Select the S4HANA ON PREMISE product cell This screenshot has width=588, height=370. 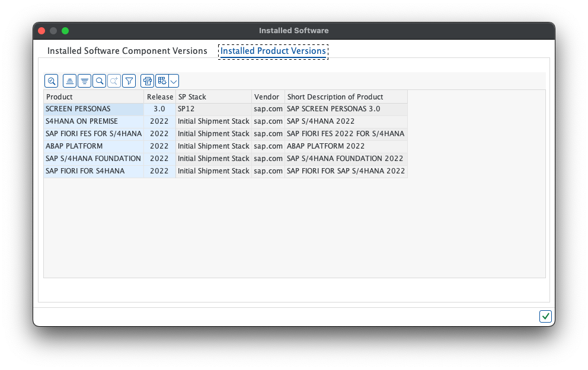point(94,121)
